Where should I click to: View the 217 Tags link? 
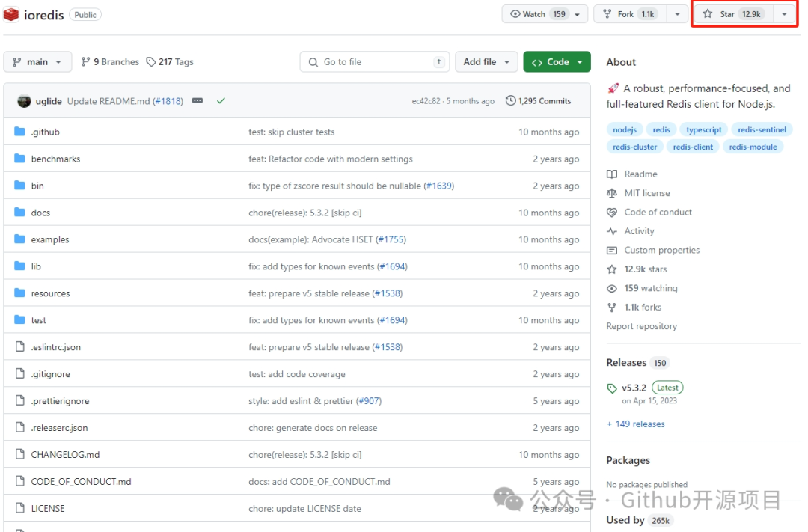point(170,62)
